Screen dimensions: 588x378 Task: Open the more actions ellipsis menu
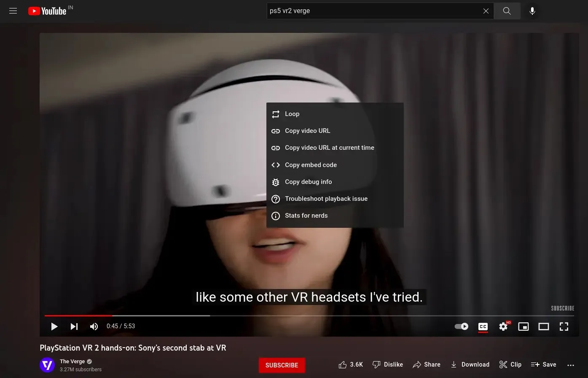point(571,365)
